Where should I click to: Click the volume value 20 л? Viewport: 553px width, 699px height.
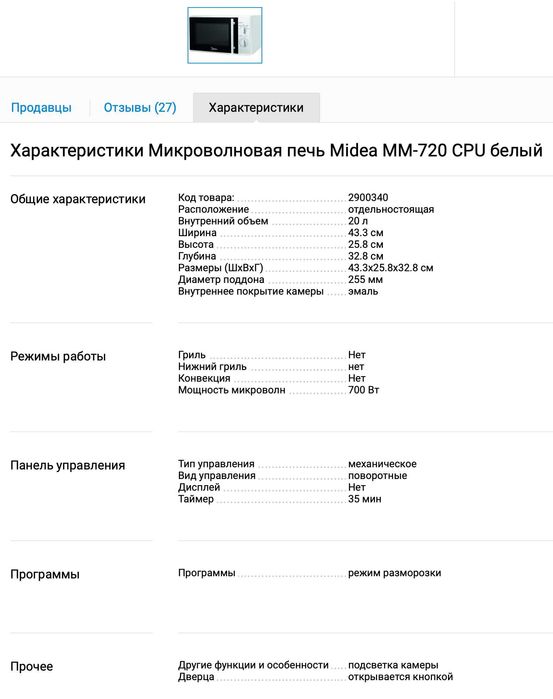358,221
